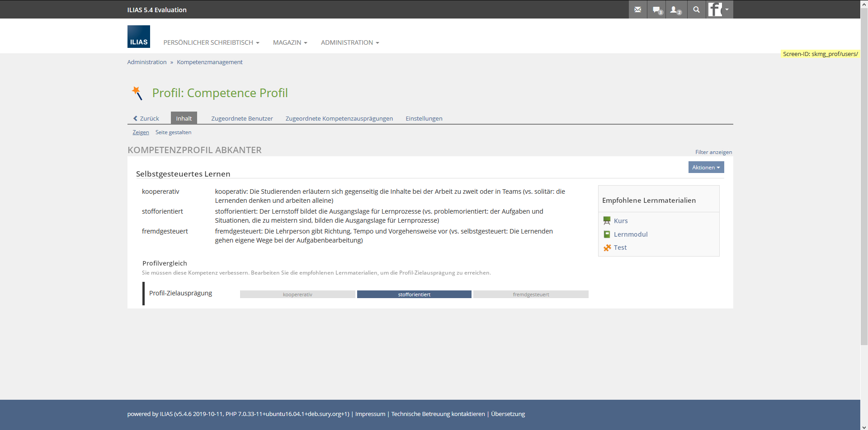Go back via Zurück link
Image resolution: width=868 pixels, height=430 pixels.
pyautogui.click(x=146, y=118)
